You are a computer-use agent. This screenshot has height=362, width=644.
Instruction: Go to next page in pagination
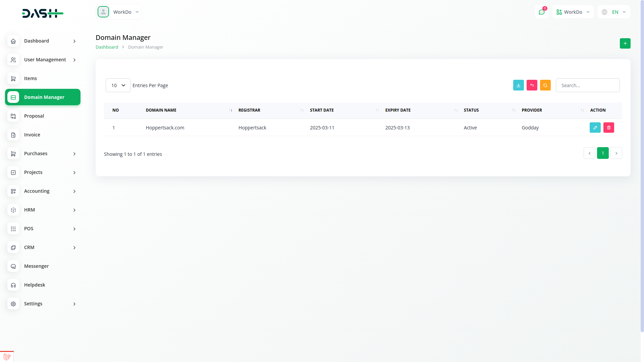[616, 153]
